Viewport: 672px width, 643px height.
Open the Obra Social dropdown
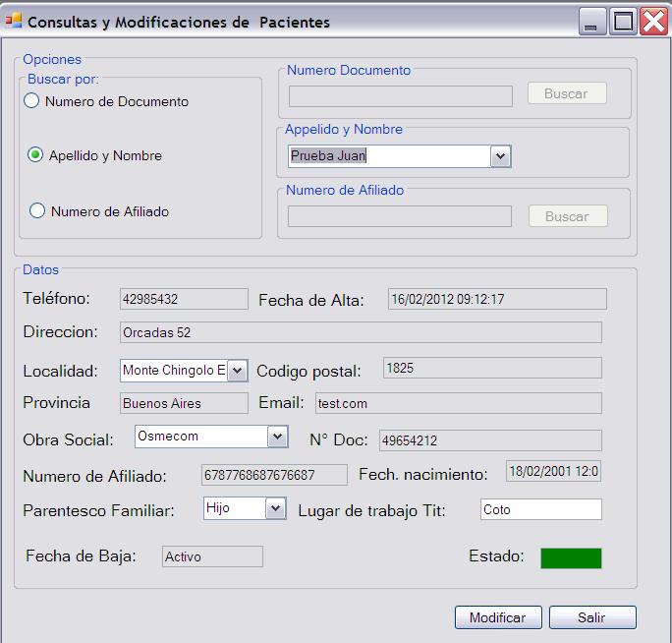click(x=277, y=437)
